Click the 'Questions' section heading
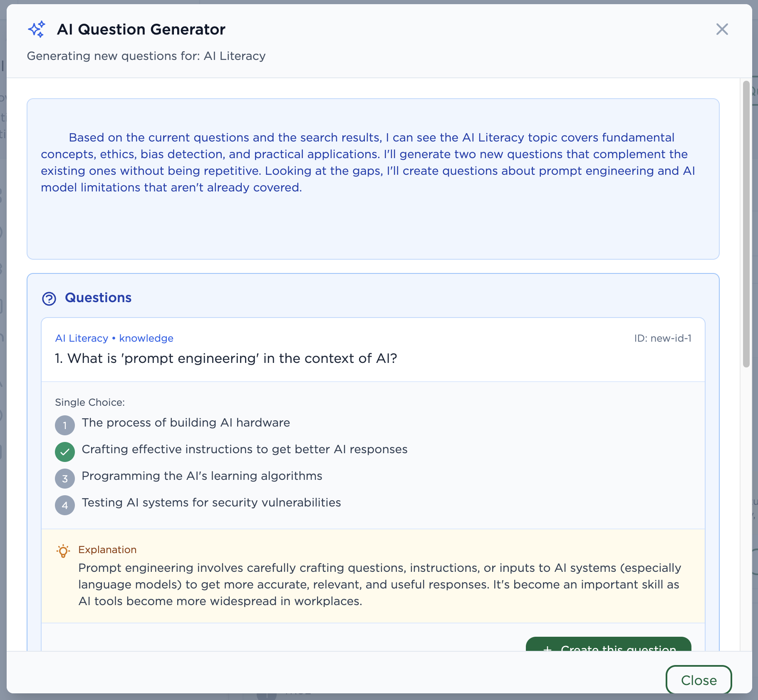The width and height of the screenshot is (758, 700). (98, 298)
